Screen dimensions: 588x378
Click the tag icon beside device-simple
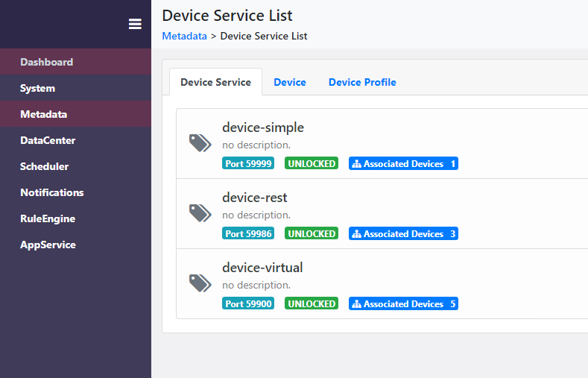tap(200, 143)
